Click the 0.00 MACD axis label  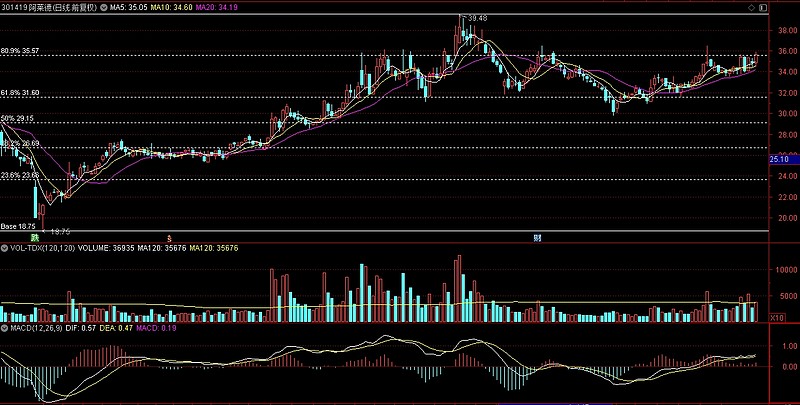coord(790,366)
